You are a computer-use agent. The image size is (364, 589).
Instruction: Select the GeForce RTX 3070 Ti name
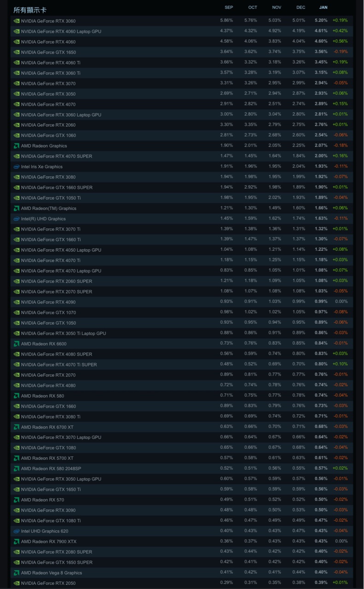[x=51, y=229]
